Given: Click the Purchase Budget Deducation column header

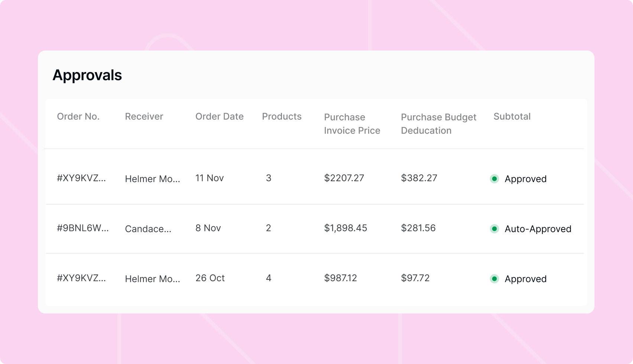Looking at the screenshot, I should 439,124.
